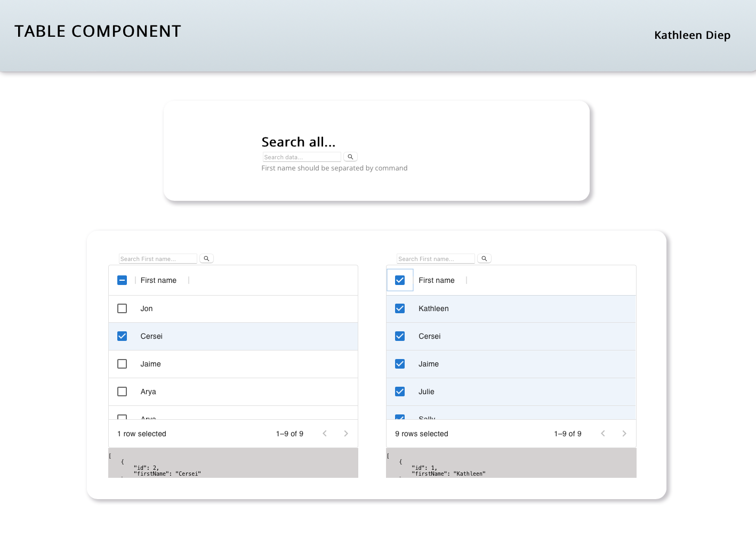Click the search icon above left table
This screenshot has height=546, width=756.
206,259
